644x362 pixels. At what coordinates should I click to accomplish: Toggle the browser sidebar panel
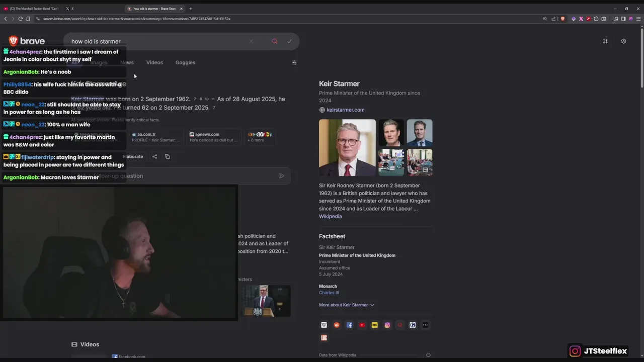pyautogui.click(x=623, y=19)
